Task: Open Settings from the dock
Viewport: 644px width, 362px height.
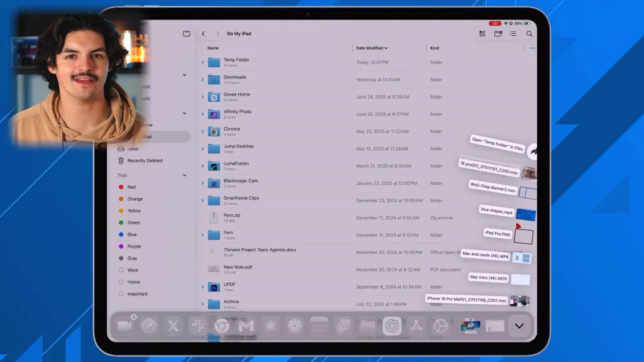Action: [294, 326]
